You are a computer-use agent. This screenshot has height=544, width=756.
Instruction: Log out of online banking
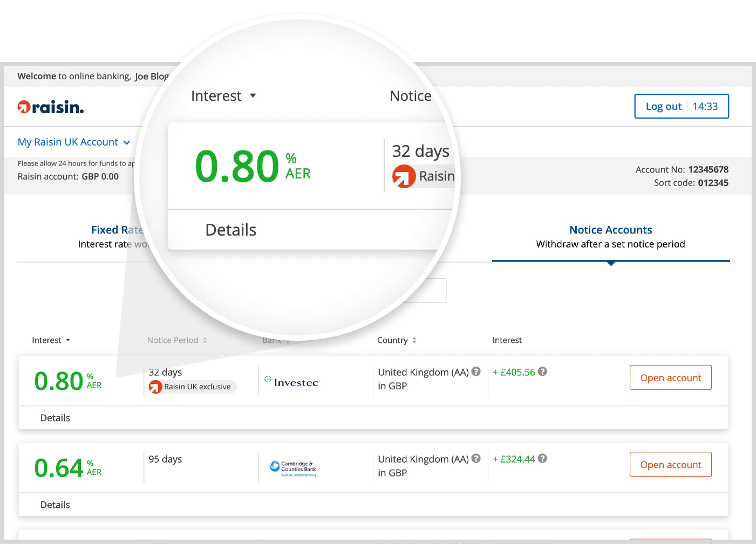pos(682,106)
